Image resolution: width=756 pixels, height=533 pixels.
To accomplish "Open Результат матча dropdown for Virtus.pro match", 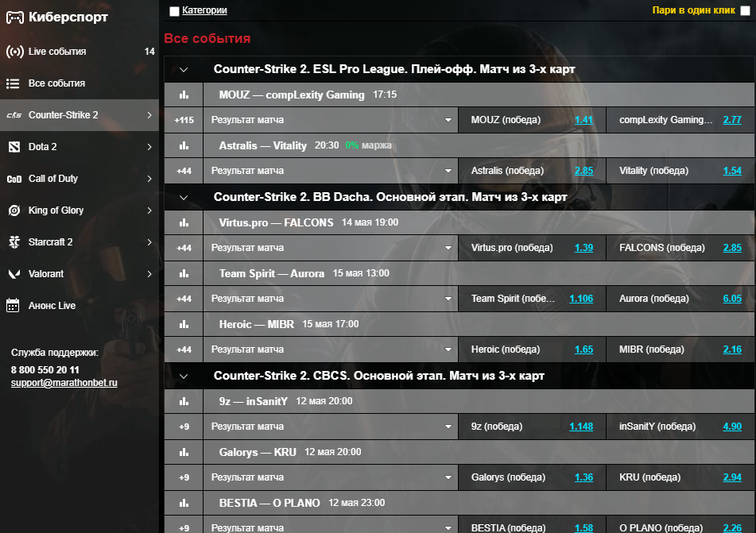I will click(331, 248).
